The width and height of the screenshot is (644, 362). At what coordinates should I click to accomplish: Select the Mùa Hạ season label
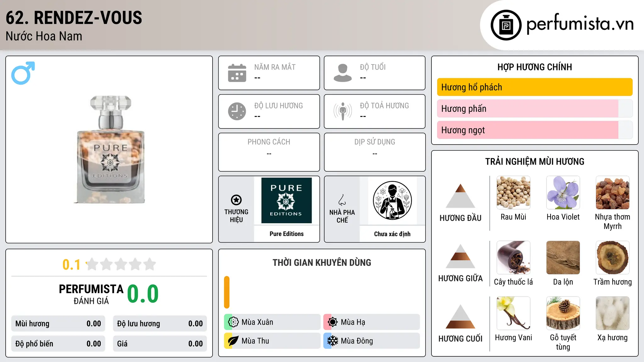[x=353, y=322]
